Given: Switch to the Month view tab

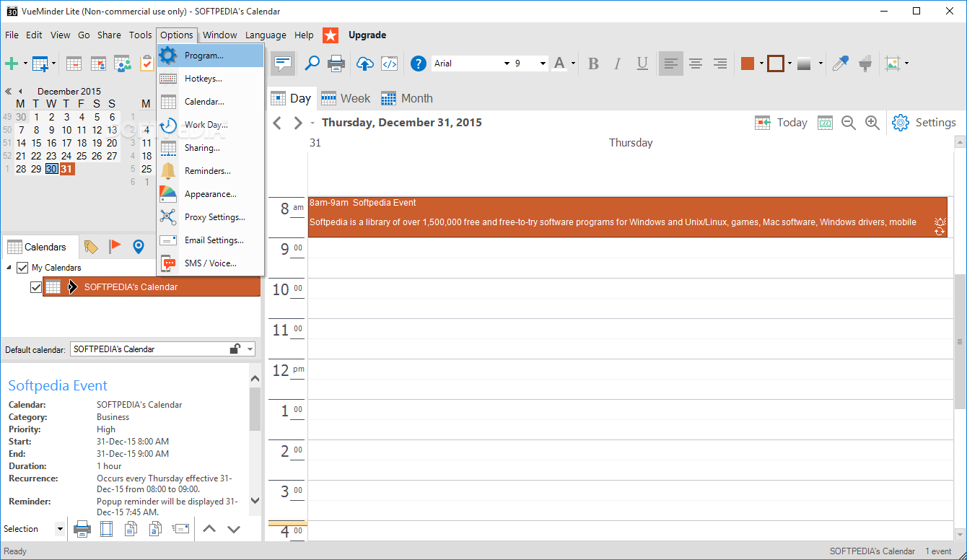Looking at the screenshot, I should tap(407, 98).
